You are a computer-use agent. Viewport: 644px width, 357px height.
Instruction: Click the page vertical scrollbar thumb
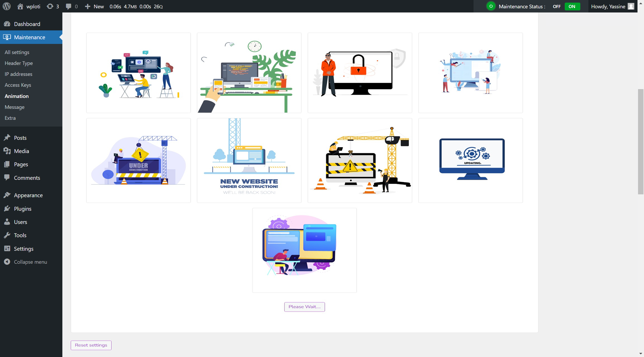(x=641, y=142)
